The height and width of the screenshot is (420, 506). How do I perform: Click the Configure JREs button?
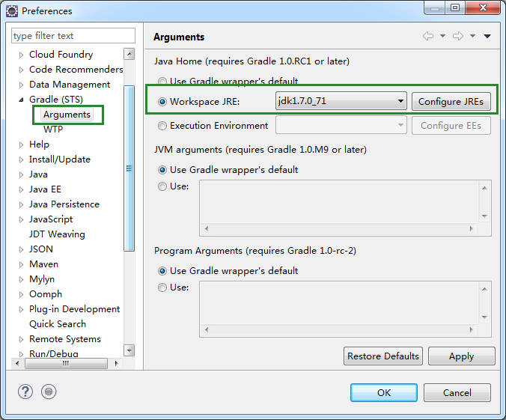point(451,101)
